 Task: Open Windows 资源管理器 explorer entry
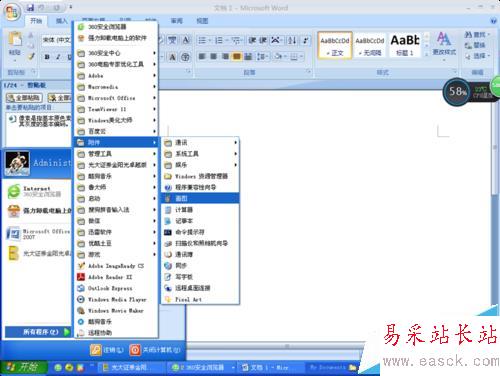tap(200, 176)
